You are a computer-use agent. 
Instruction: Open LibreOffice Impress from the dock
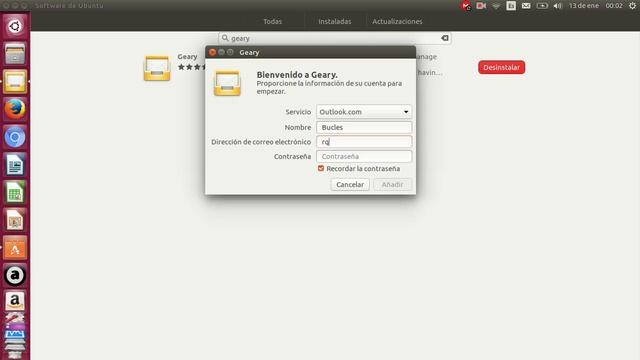tap(15, 220)
